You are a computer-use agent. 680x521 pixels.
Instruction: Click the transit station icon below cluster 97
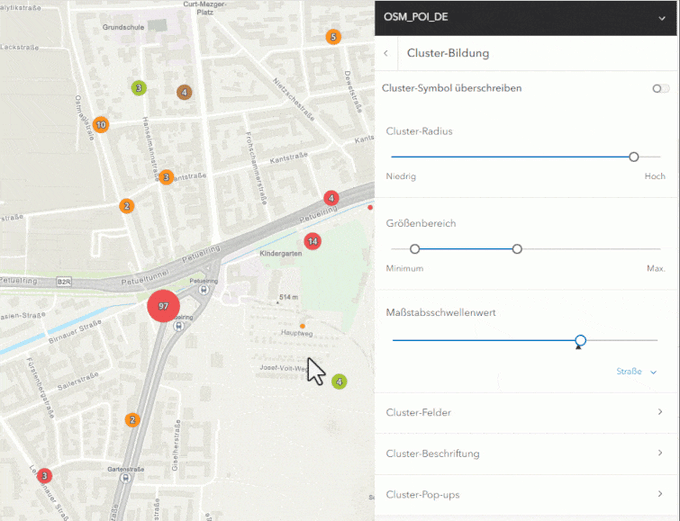point(178,326)
